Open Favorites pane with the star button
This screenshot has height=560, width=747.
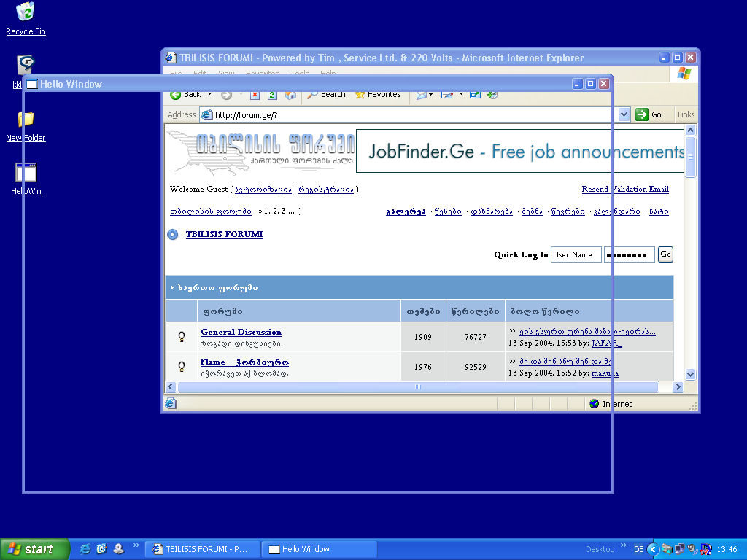pos(378,95)
